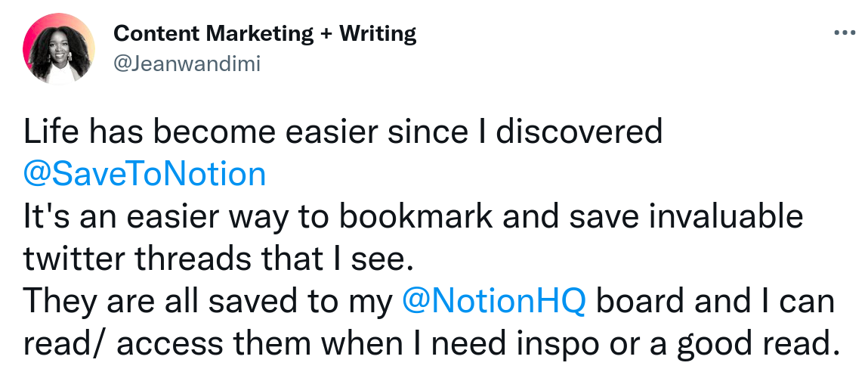Click the phrase "They are all saved to my"
The image size is (868, 372).
(208, 302)
